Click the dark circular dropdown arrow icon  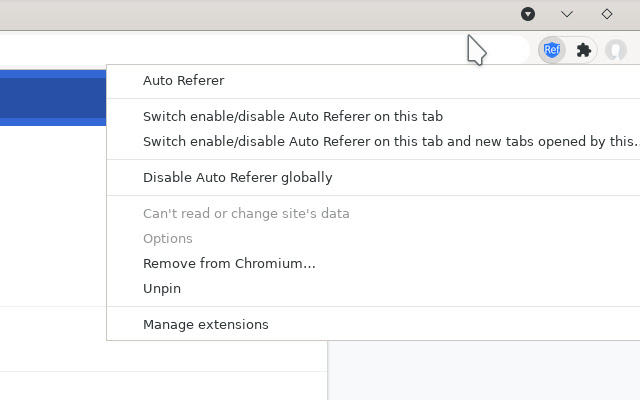coord(528,14)
